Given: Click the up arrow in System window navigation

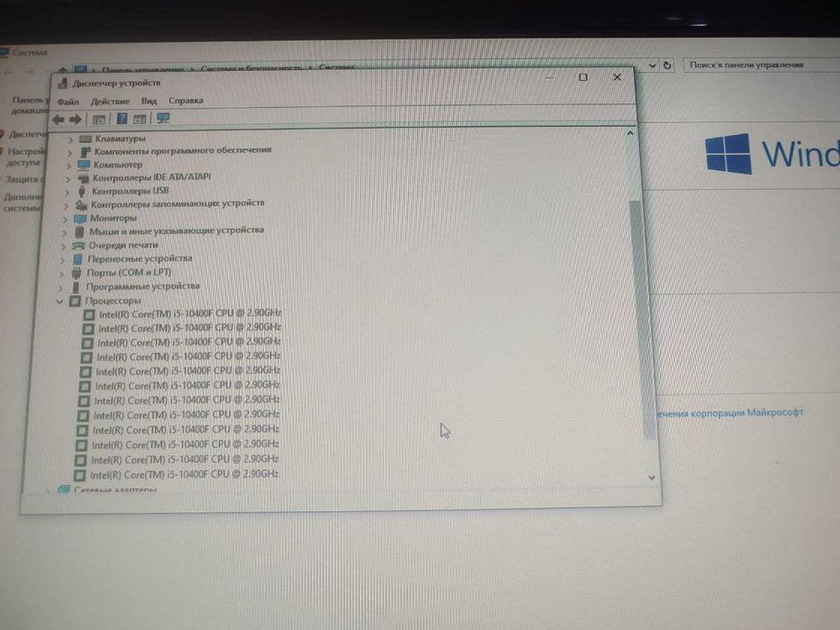Looking at the screenshot, I should pos(63,69).
